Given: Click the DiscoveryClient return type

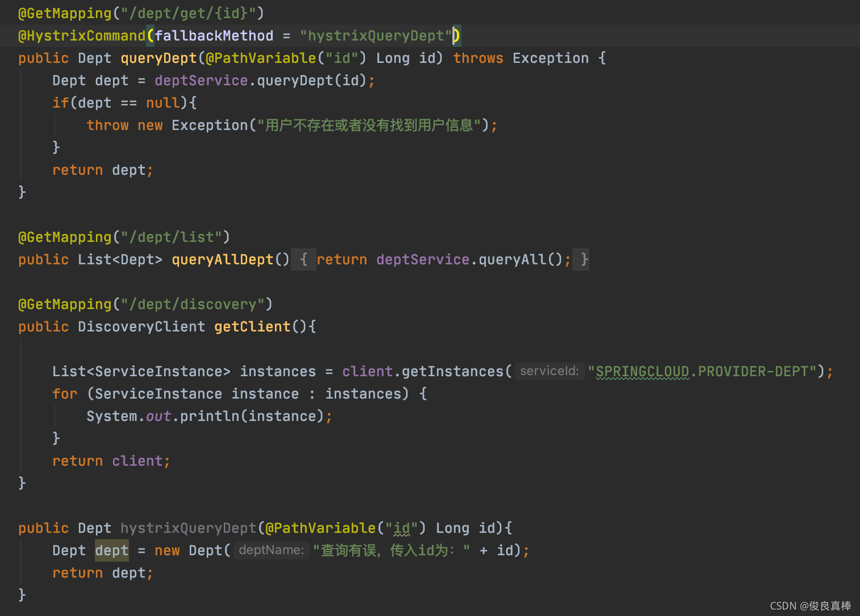Looking at the screenshot, I should tap(141, 327).
